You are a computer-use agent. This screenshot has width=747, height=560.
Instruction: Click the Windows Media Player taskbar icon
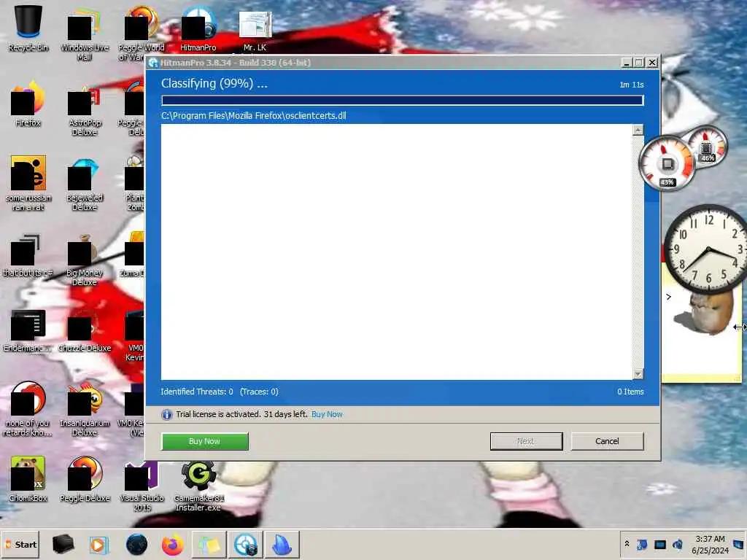(98, 545)
